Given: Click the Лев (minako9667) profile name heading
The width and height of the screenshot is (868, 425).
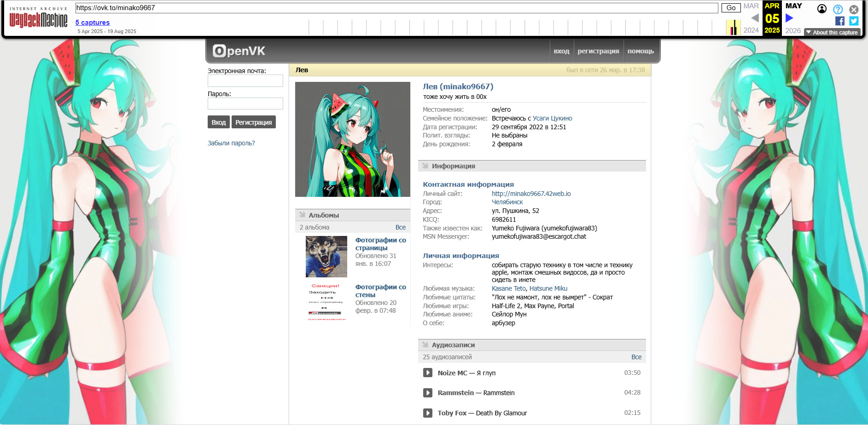Looking at the screenshot, I should (x=458, y=86).
